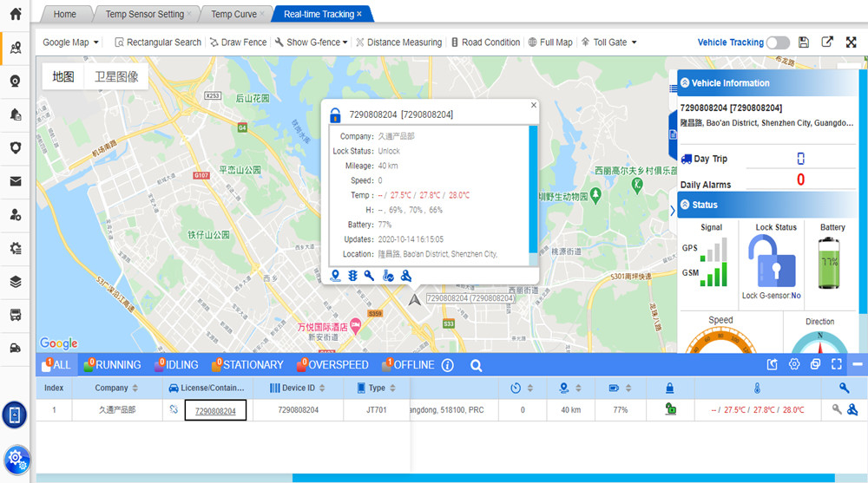Click the horizontal scrollbar at bottom
868x483 pixels.
click(563, 478)
